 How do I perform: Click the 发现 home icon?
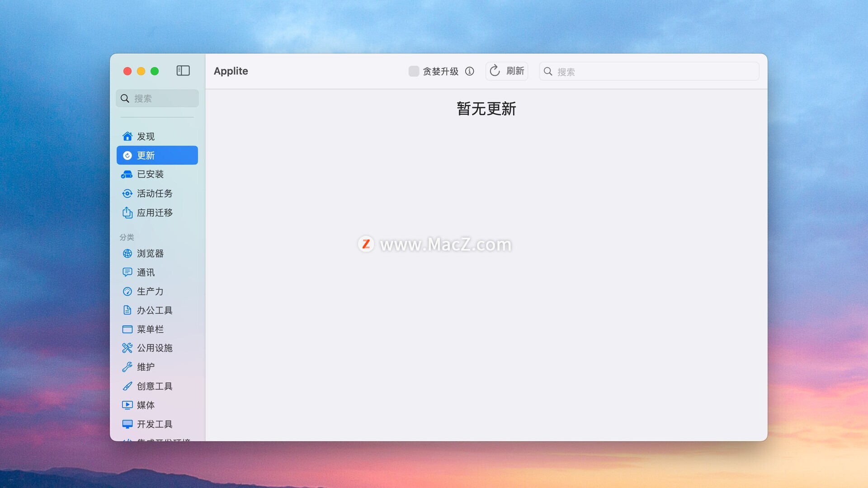[x=127, y=136]
